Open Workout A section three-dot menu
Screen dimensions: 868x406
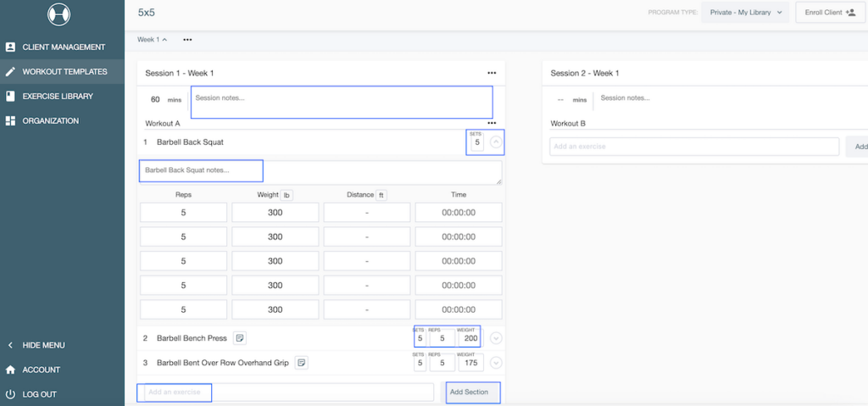click(x=492, y=124)
